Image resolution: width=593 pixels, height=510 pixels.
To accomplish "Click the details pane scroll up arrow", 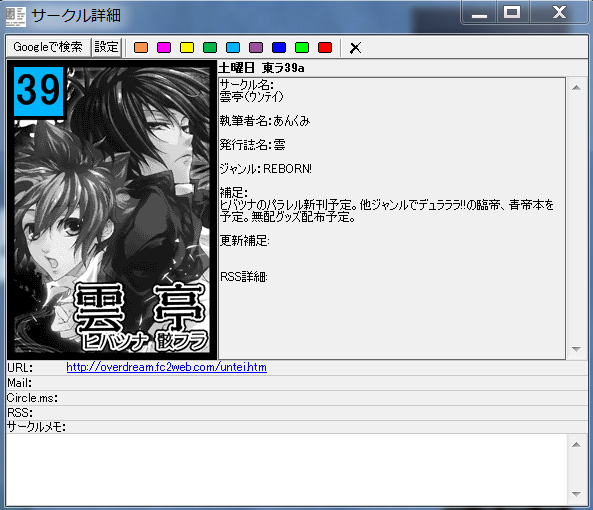I will pyautogui.click(x=576, y=88).
